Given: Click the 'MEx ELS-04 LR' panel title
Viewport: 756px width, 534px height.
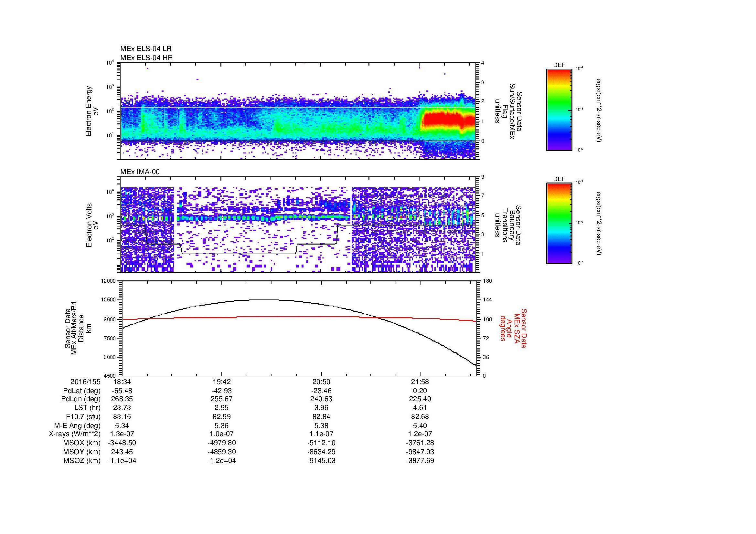Looking at the screenshot, I should (146, 49).
